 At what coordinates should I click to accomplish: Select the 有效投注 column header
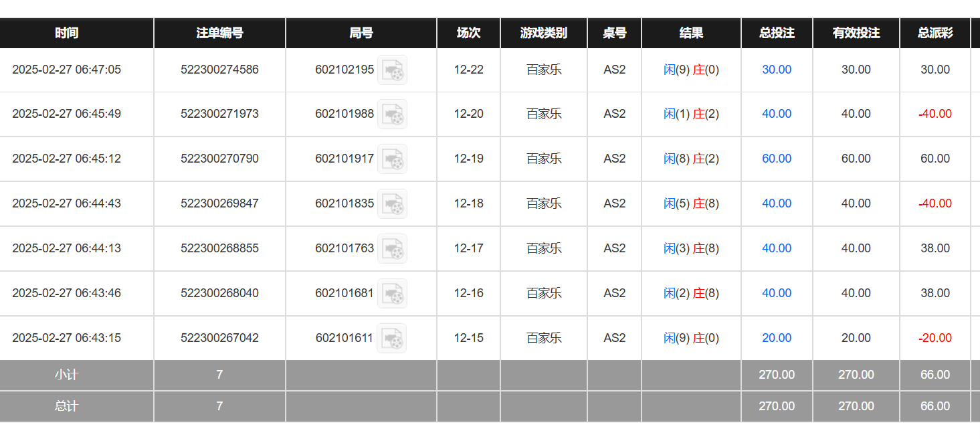click(x=856, y=33)
